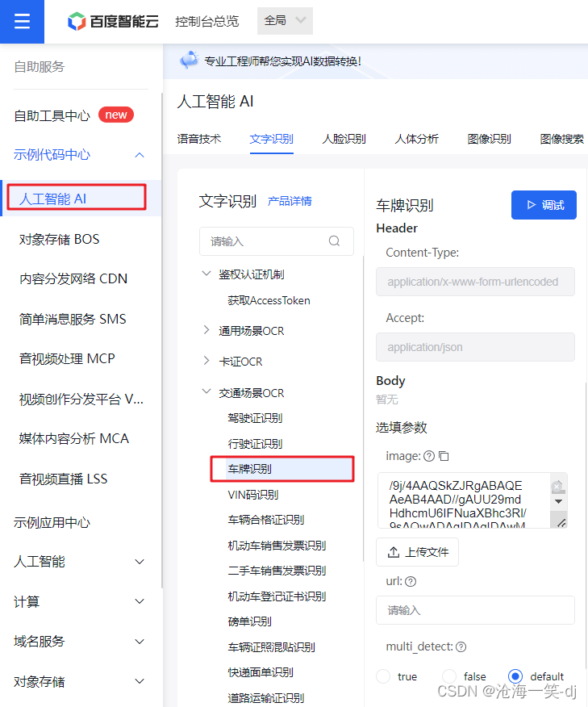The width and height of the screenshot is (588, 707).
Task: Click the help icon next to image
Action: pyautogui.click(x=429, y=456)
